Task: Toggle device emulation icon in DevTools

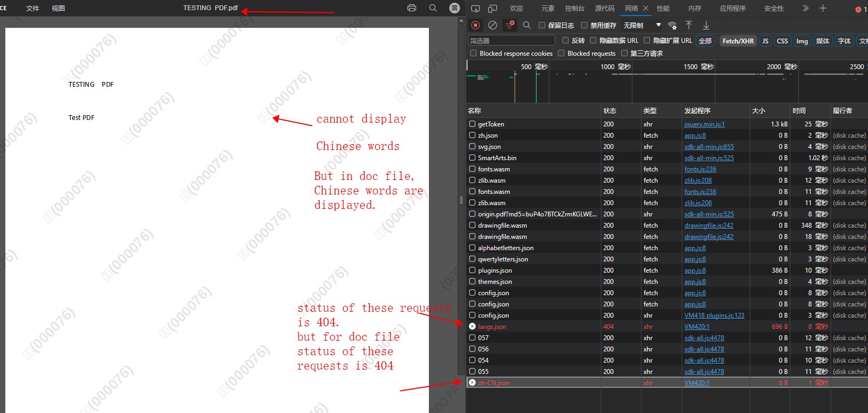Action: 493,8
